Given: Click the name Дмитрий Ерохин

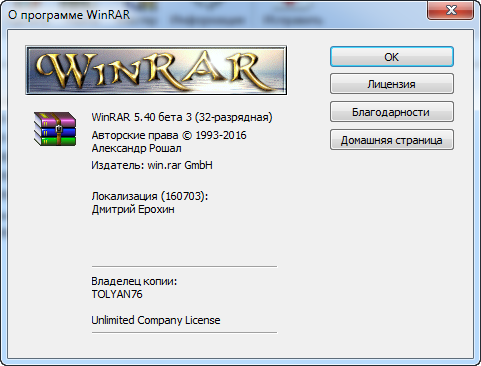Looking at the screenshot, I should (133, 210).
